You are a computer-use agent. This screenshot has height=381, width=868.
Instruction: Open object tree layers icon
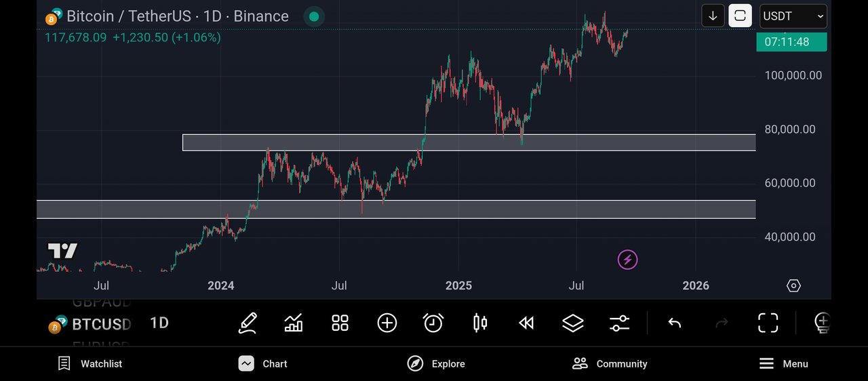point(573,323)
